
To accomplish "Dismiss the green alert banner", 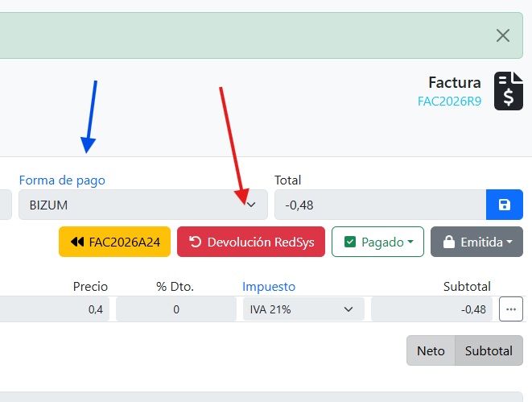I will (x=503, y=35).
